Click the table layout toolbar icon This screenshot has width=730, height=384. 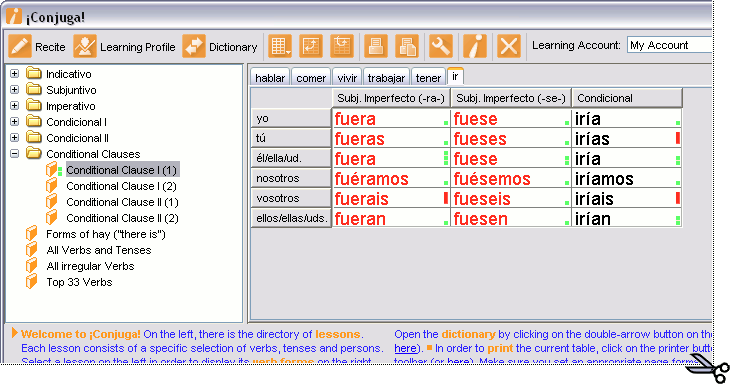(280, 46)
